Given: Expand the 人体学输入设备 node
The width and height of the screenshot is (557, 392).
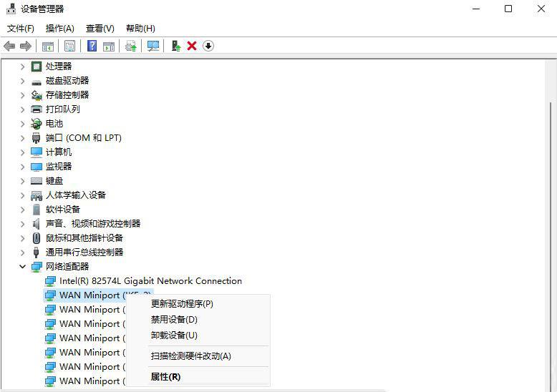Looking at the screenshot, I should click(22, 195).
